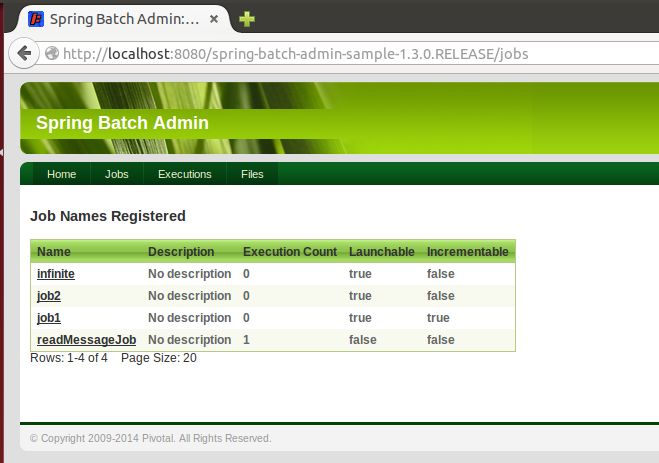Click No description in job1 row
The height and width of the screenshot is (463, 659).
190,318
